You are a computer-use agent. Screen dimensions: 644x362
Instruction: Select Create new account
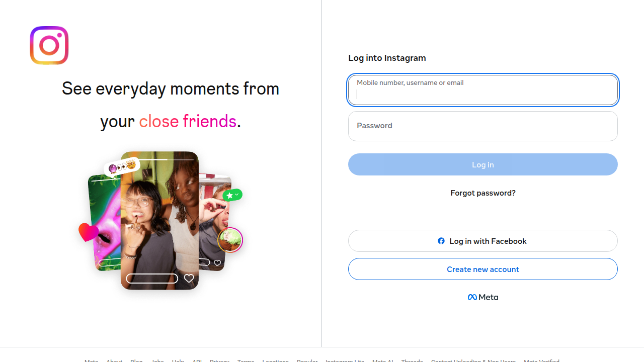tap(483, 269)
